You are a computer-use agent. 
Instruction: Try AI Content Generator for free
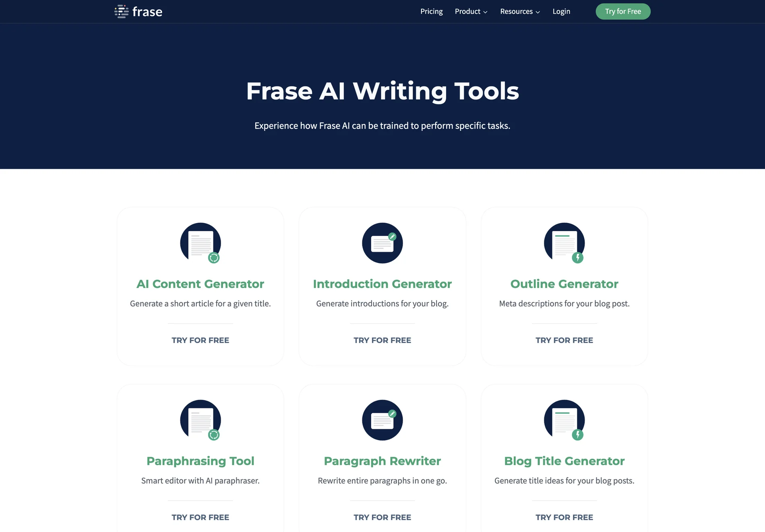(201, 340)
